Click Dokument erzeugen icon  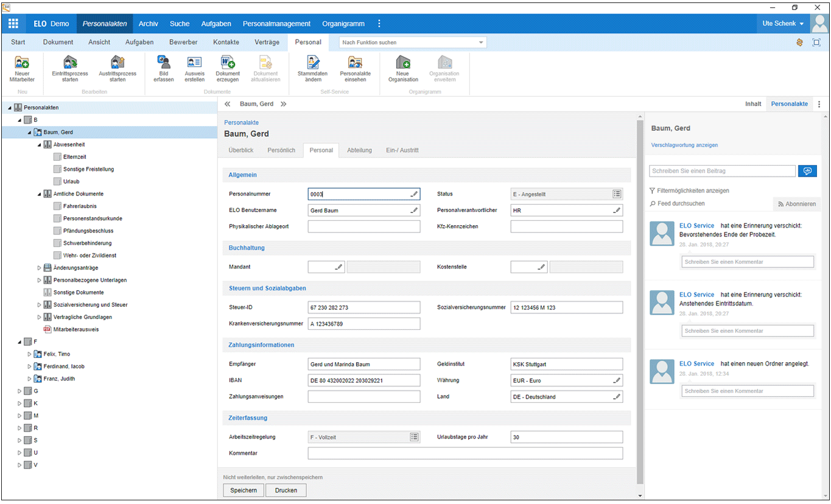(x=228, y=63)
